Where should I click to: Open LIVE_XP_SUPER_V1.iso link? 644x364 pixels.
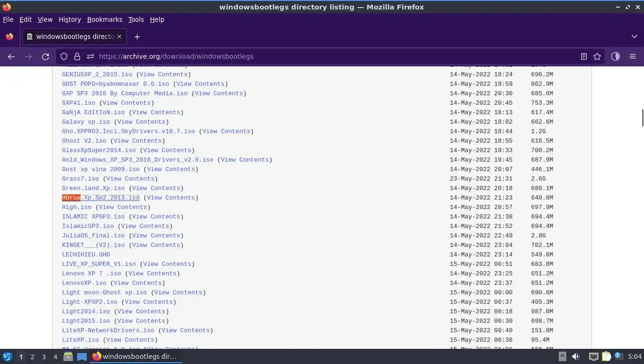pos(99,264)
